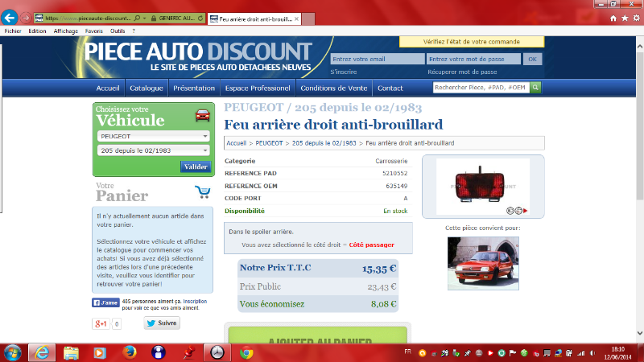
Task: Click PEUGEOT in the breadcrumb
Action: (269, 143)
